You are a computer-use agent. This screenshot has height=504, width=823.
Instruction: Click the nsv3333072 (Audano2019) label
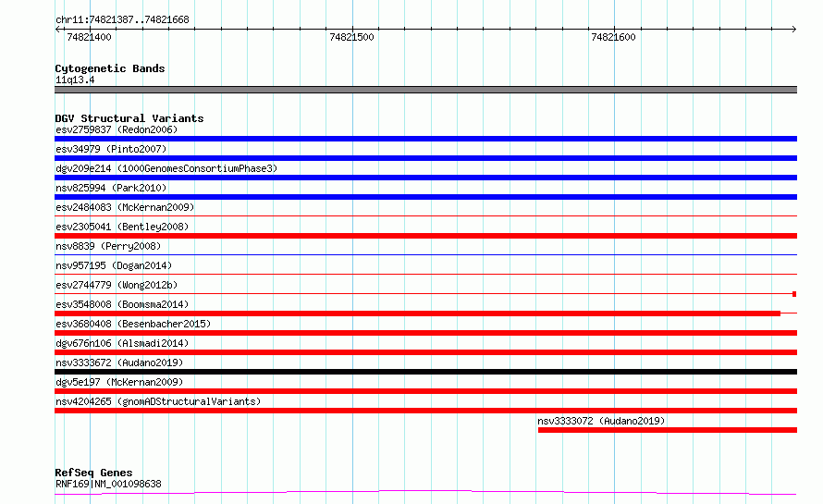(601, 421)
